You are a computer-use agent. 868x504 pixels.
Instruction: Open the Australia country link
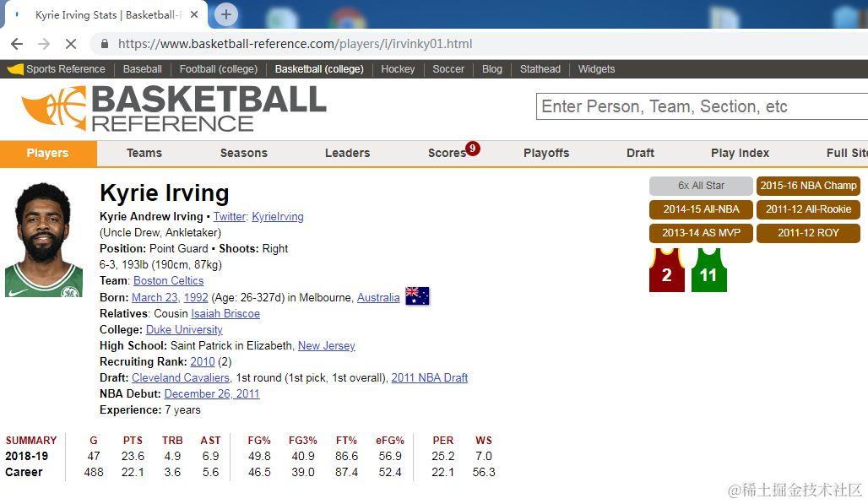tap(378, 297)
